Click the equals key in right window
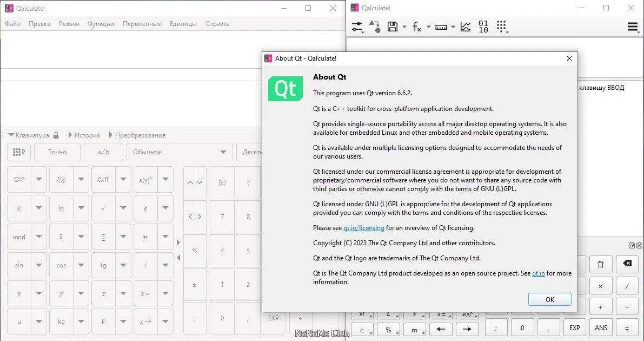This screenshot has height=341, width=644. coord(627,328)
